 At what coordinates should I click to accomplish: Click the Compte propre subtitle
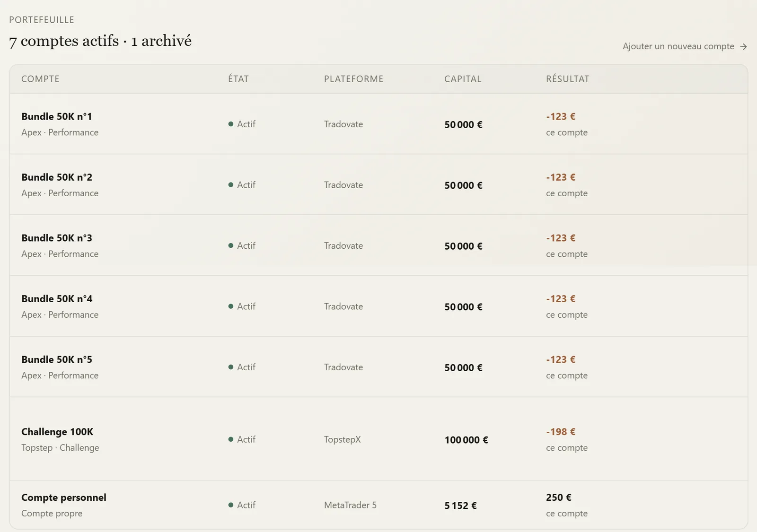(52, 514)
